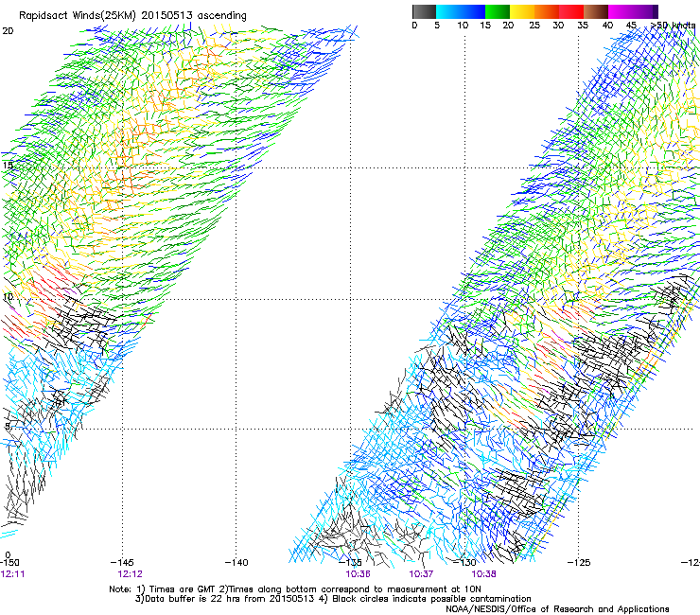700x615 pixels.
Task: Click the '20' latitude axis label
Action: 8,31
